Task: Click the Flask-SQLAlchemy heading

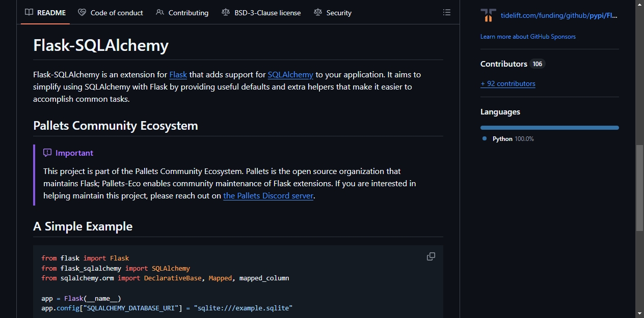Action: (x=101, y=45)
